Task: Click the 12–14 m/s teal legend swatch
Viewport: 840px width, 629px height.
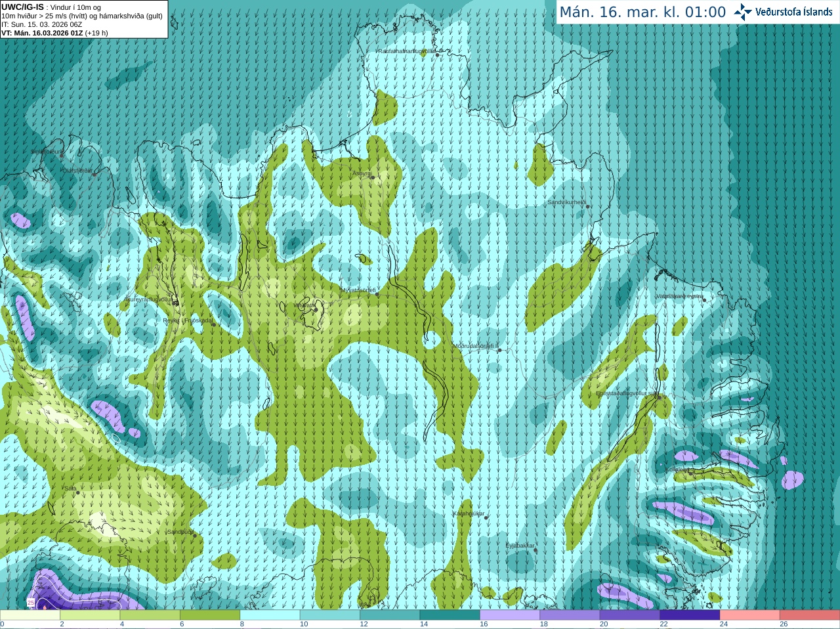Action: pos(390,615)
